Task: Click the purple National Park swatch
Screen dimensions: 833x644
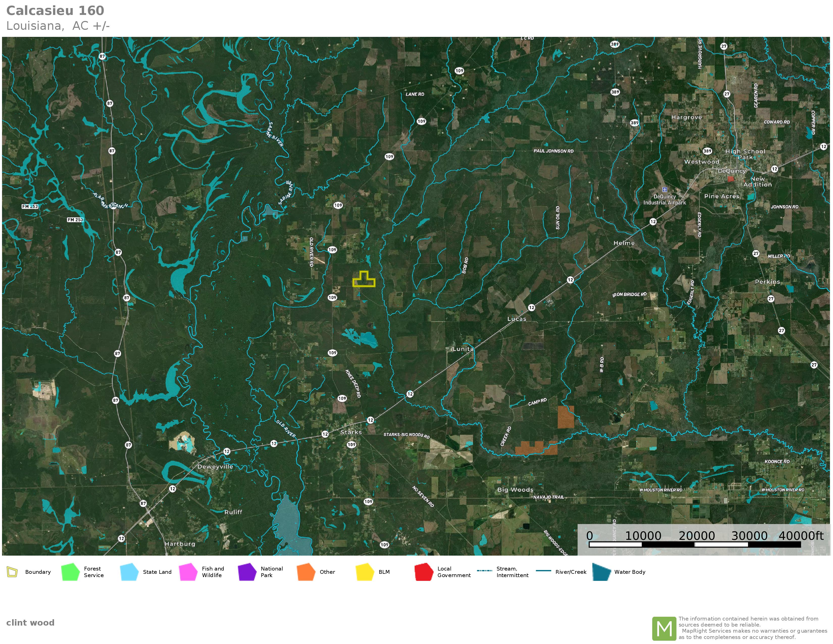Action: click(x=247, y=572)
